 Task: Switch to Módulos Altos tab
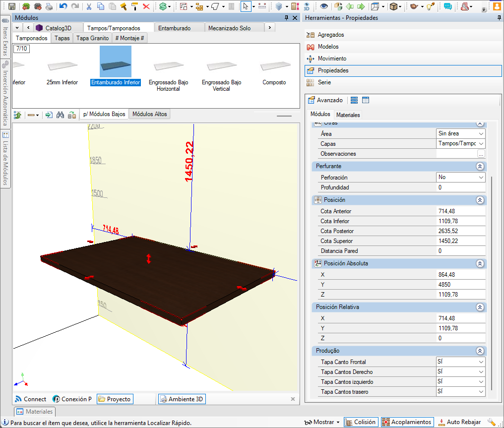(150, 114)
